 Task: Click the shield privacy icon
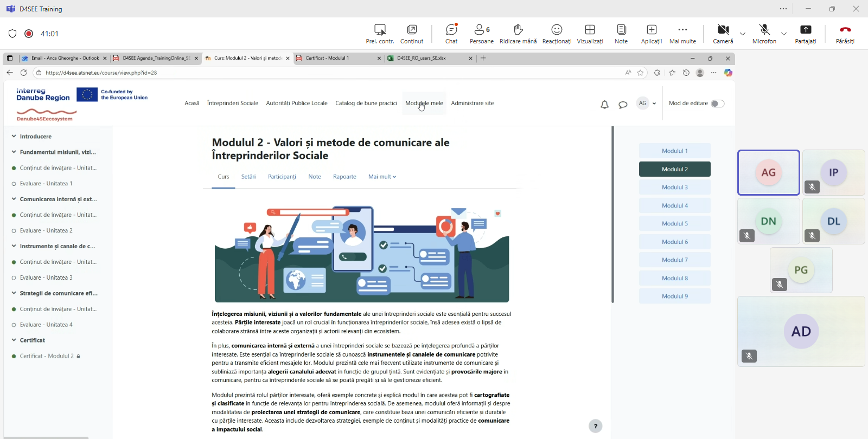tap(12, 34)
